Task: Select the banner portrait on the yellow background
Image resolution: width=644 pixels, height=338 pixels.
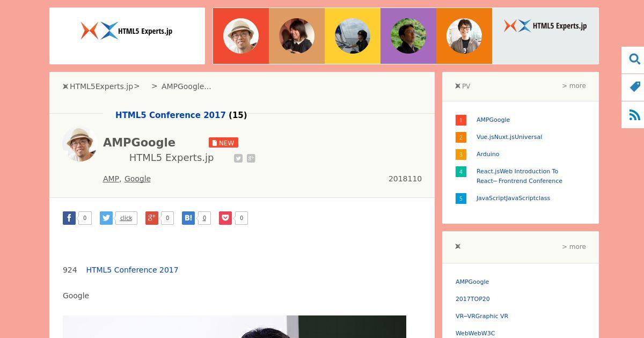Action: coord(353,36)
